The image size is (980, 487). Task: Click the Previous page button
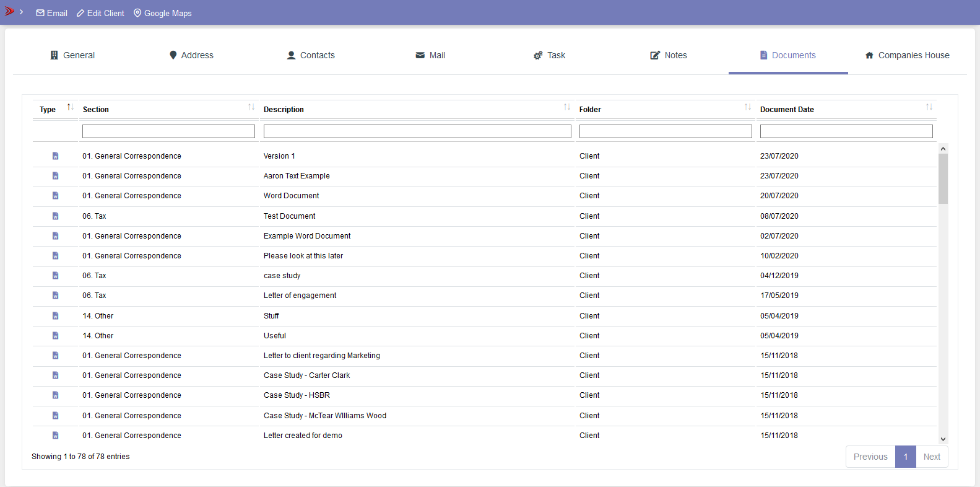pyautogui.click(x=870, y=457)
